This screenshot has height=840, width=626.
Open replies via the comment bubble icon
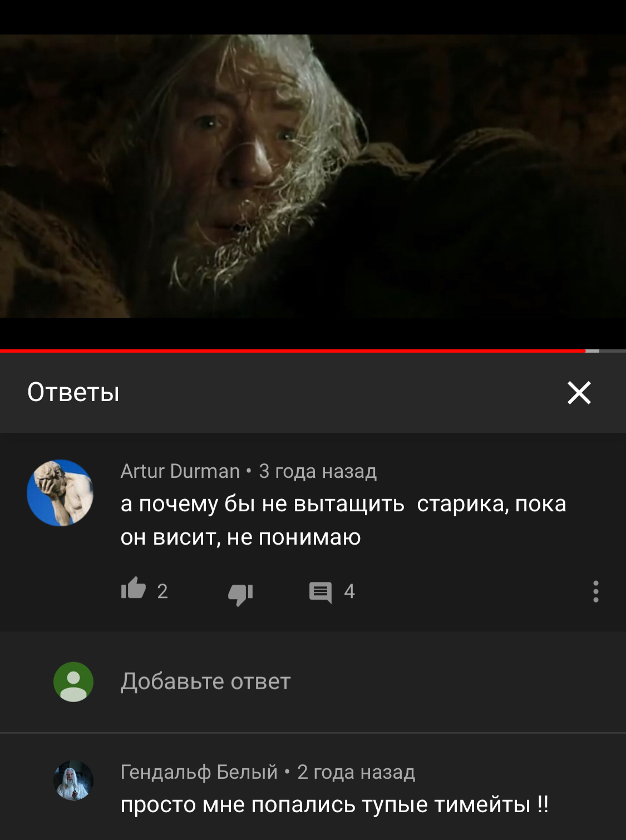[320, 592]
